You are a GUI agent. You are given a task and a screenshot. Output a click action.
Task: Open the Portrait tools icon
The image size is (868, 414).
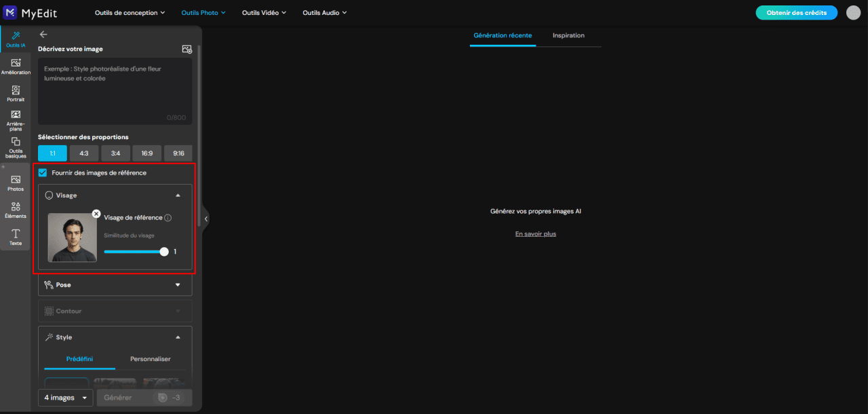coord(16,93)
